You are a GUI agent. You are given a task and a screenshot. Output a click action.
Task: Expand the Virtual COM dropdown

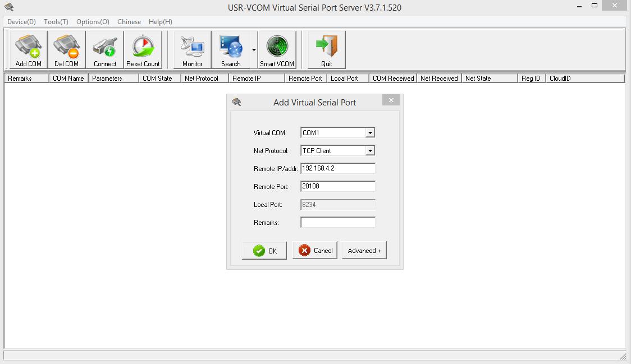point(370,133)
